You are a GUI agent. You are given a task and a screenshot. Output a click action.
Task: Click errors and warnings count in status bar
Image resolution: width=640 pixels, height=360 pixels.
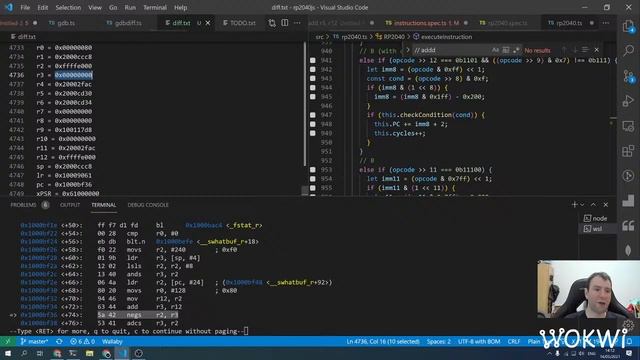[82, 342]
